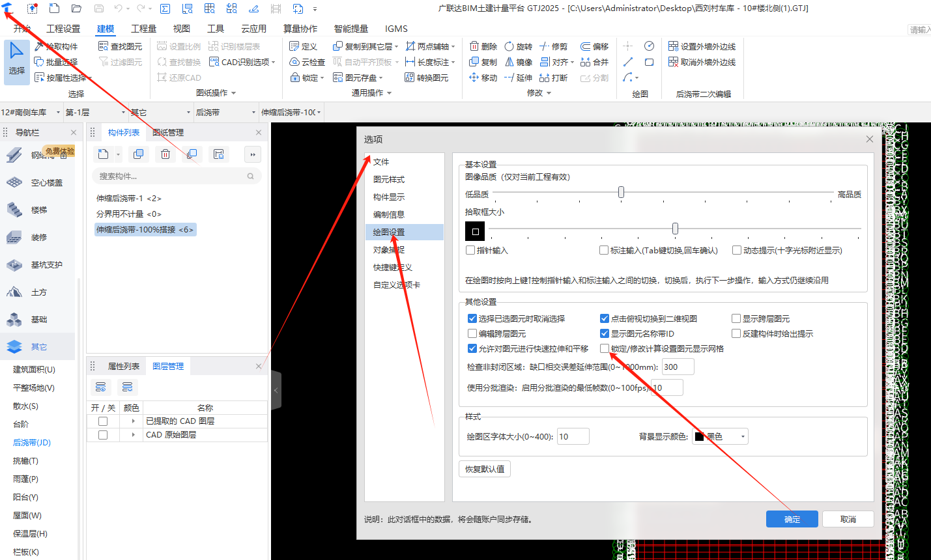
Task: Click the 转换图元 icon
Action: point(410,77)
